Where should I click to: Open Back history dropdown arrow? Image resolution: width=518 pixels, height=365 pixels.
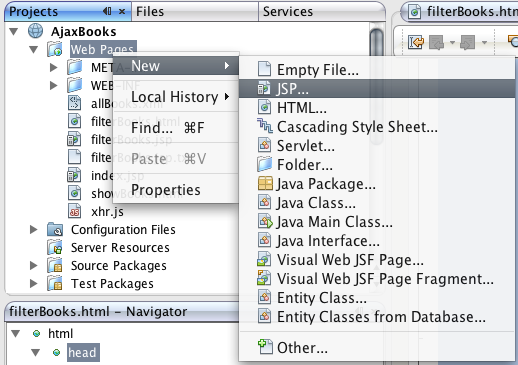point(452,42)
